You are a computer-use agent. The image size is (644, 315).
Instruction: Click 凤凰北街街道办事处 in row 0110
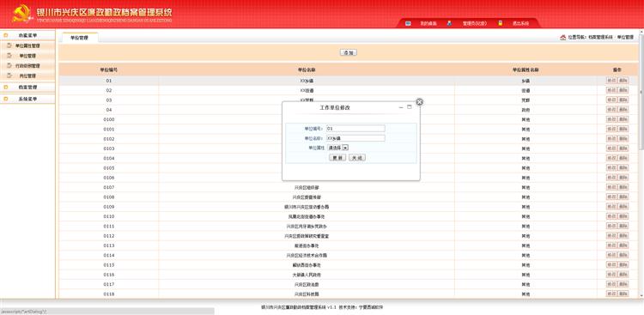[x=307, y=216]
